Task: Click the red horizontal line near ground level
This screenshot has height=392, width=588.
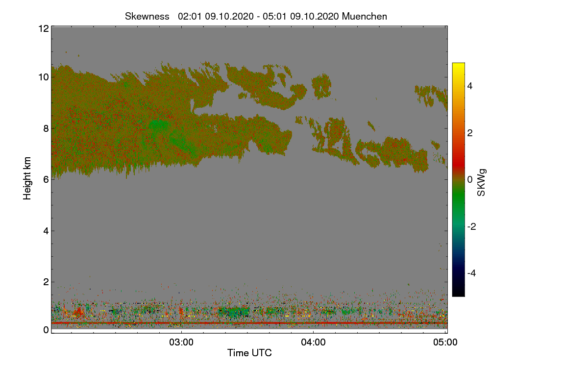Action: point(249,323)
